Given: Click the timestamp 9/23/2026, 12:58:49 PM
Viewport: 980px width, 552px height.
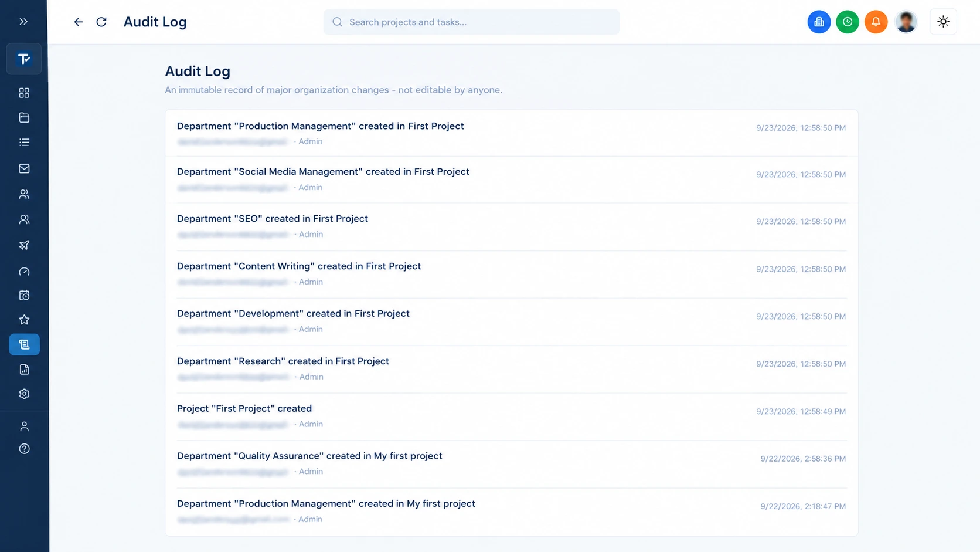Looking at the screenshot, I should [801, 411].
